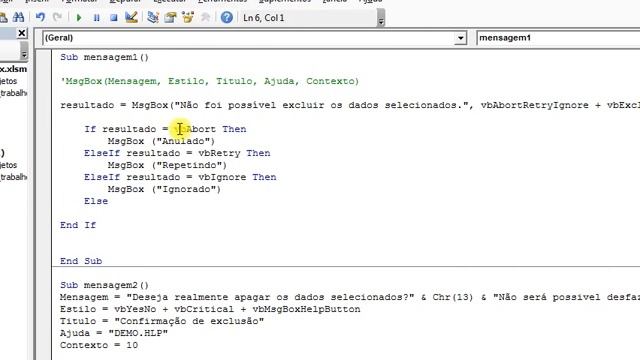
Task: Click the MsgBox ("Repetindo") line
Action: click(x=167, y=165)
